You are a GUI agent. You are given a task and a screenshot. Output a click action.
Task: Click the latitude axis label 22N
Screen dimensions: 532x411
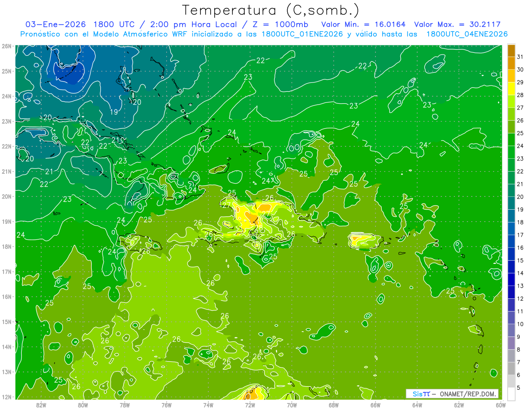[x=6, y=146]
